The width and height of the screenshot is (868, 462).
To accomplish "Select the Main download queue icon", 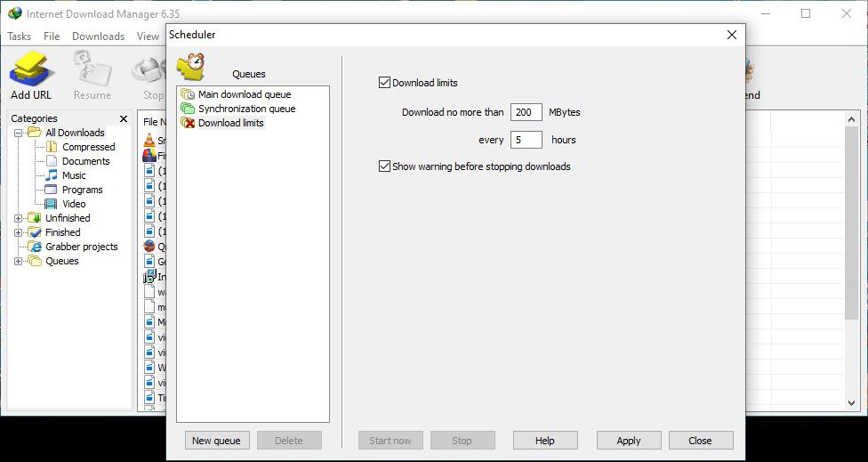I will [x=188, y=94].
